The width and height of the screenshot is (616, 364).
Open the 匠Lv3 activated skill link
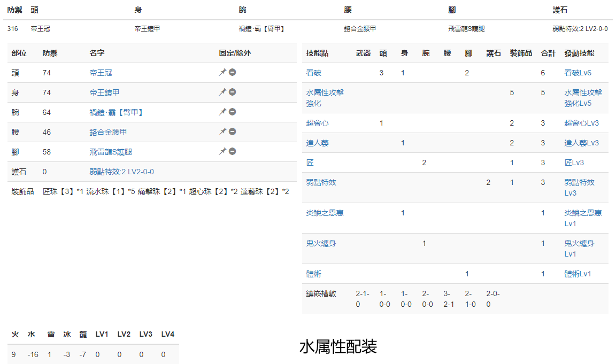[x=574, y=162]
